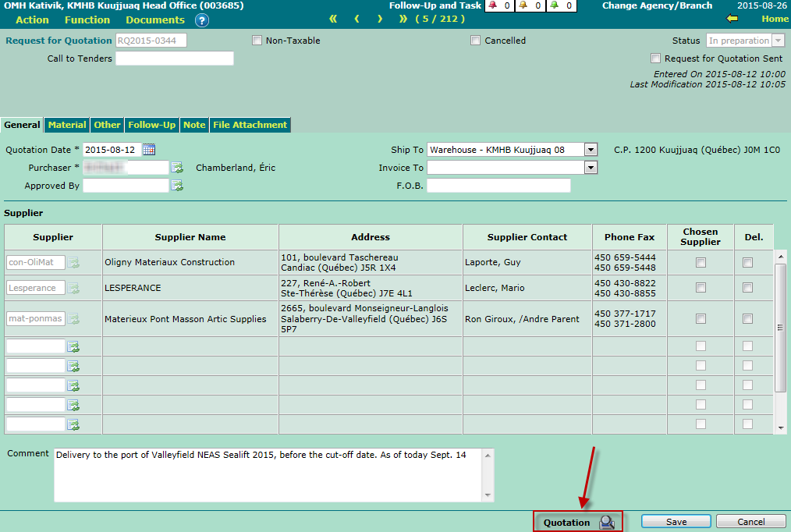Click the Quotation preview button
791x532 pixels.
[x=578, y=522]
